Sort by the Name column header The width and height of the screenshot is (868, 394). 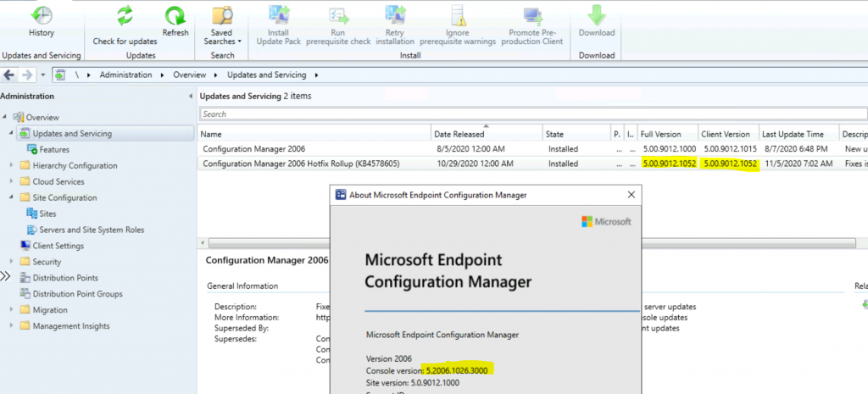(314, 134)
